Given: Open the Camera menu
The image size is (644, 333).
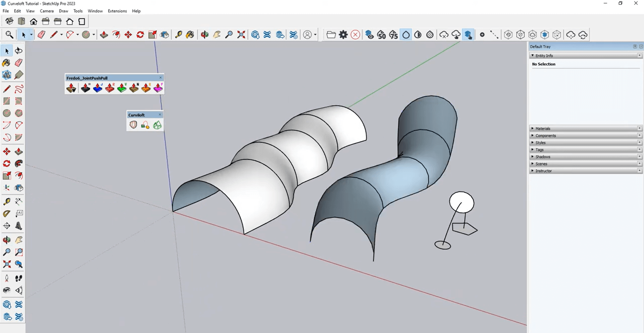Looking at the screenshot, I should pyautogui.click(x=47, y=11).
